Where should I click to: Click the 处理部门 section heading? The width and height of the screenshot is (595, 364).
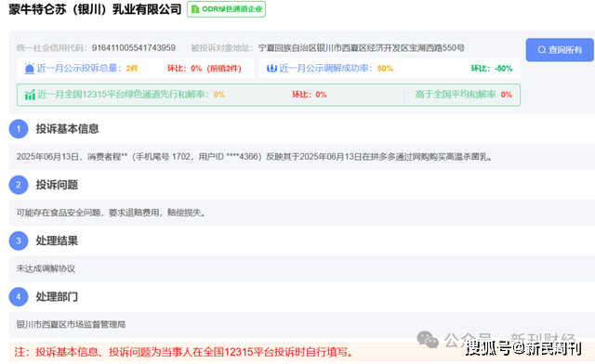pyautogui.click(x=57, y=296)
